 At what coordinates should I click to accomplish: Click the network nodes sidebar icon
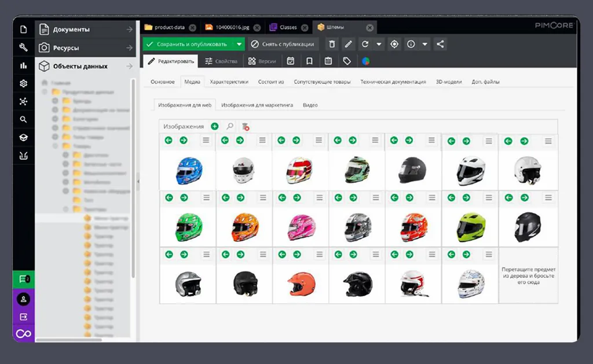(23, 101)
